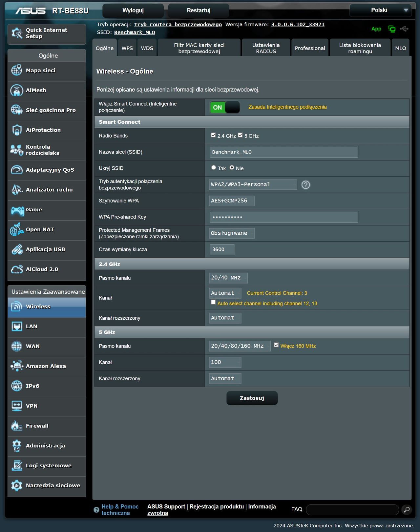The height and width of the screenshot is (532, 420).
Task: Open Filtr MAC karty sieci bezprzewodowej tab
Action: click(x=199, y=48)
